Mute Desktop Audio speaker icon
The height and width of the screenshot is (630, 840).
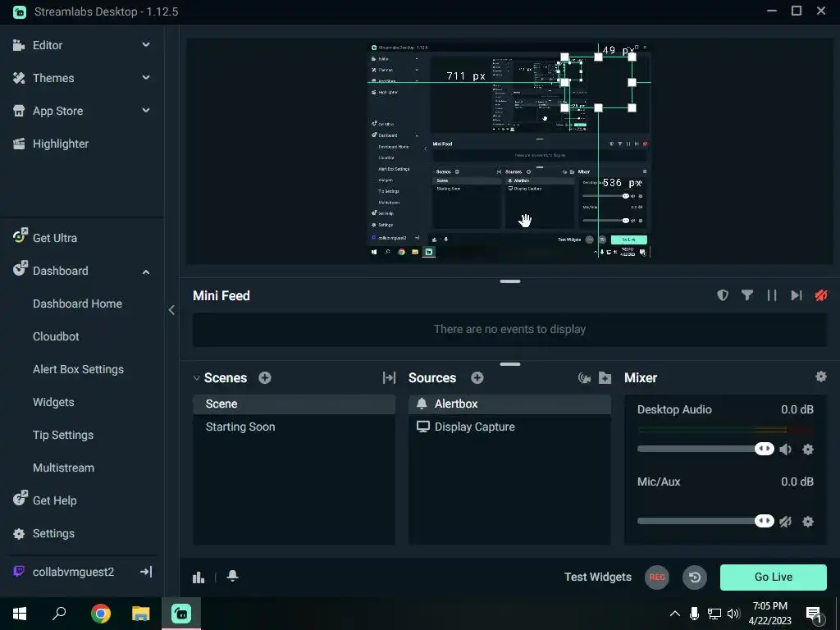pyautogui.click(x=786, y=450)
